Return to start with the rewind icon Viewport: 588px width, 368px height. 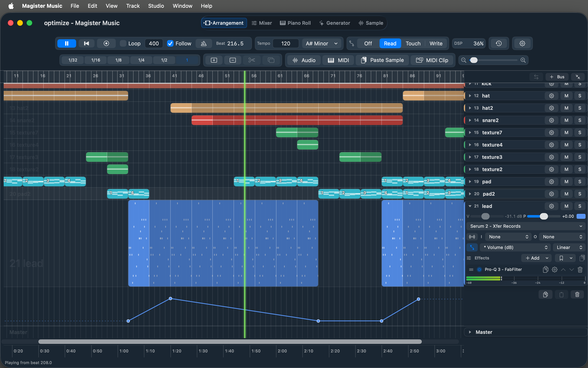tap(86, 43)
